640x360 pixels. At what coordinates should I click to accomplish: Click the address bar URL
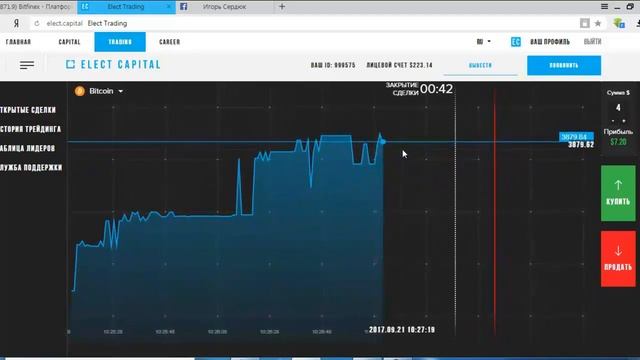[64, 23]
